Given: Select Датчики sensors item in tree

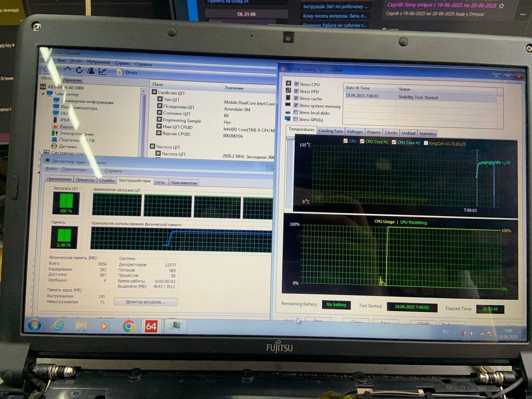Looking at the screenshot, I should click(x=67, y=146).
